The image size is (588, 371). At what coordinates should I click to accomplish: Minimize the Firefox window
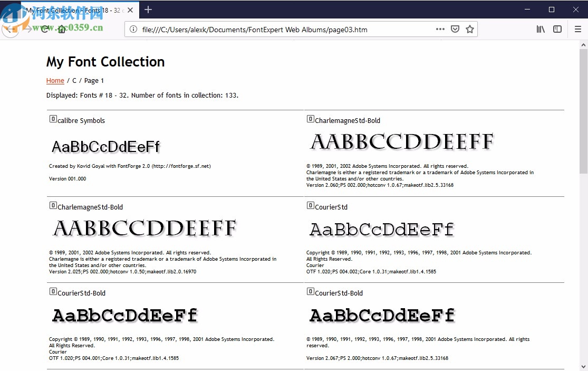pyautogui.click(x=527, y=9)
